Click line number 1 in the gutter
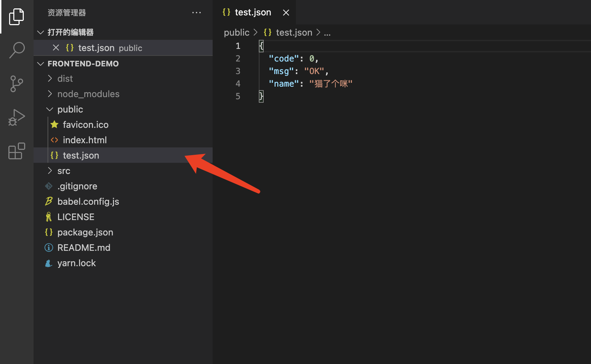The image size is (591, 364). (x=238, y=46)
